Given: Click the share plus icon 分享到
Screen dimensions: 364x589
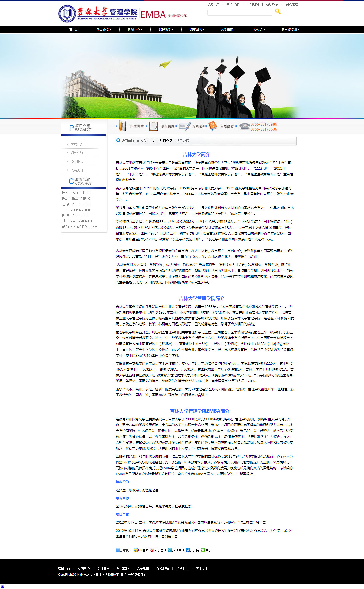Looking at the screenshot, I should (x=118, y=550).
